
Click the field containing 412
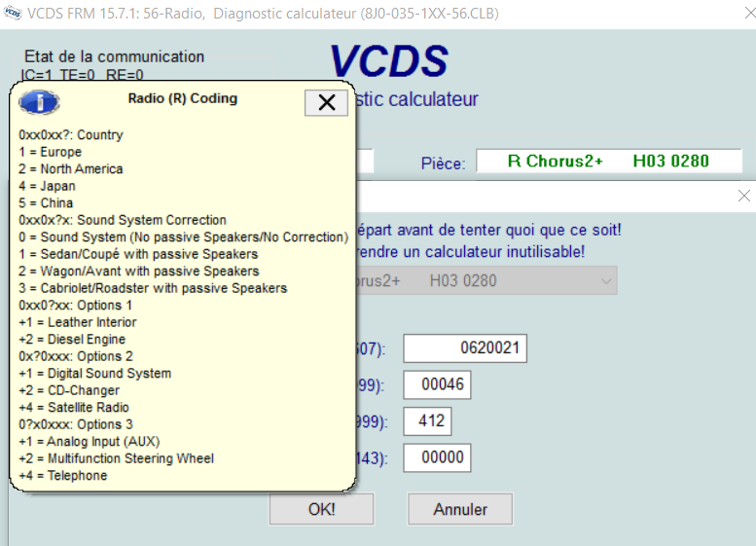[x=427, y=421]
